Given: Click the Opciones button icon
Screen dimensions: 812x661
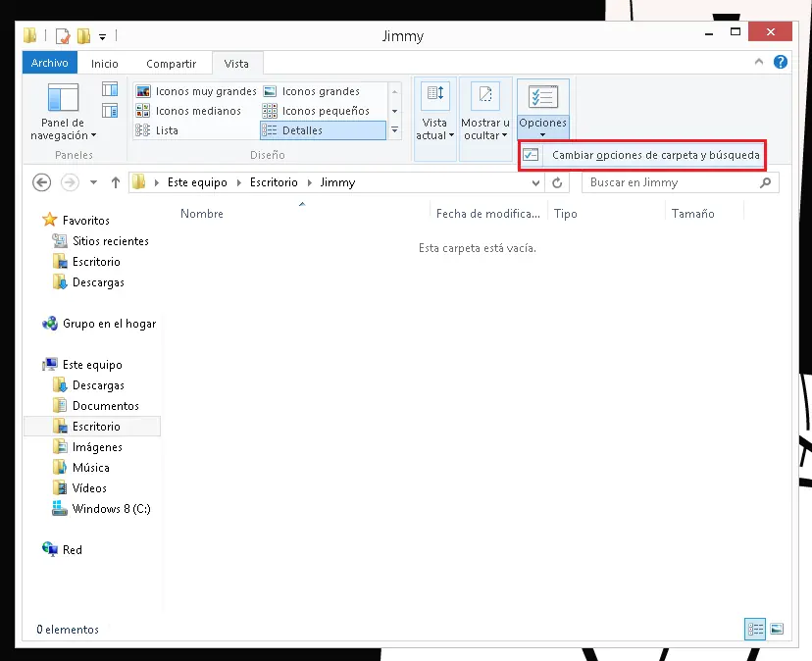Looking at the screenshot, I should pos(542,97).
